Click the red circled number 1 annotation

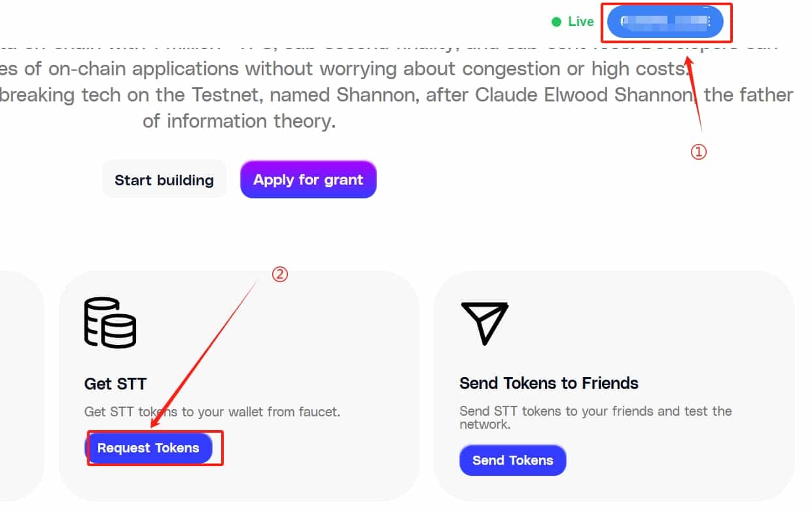pos(699,152)
